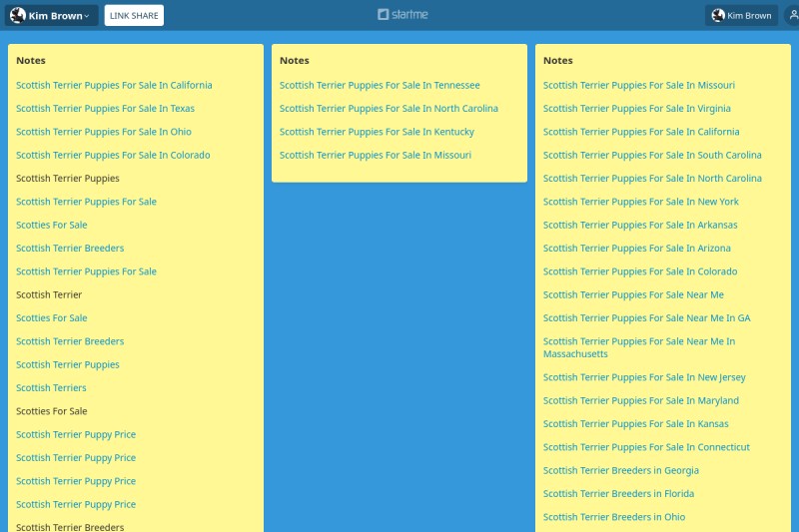Open Scottish Terrier Breeders in Florida link
Viewport: 799px width, 532px height.
pyautogui.click(x=618, y=494)
